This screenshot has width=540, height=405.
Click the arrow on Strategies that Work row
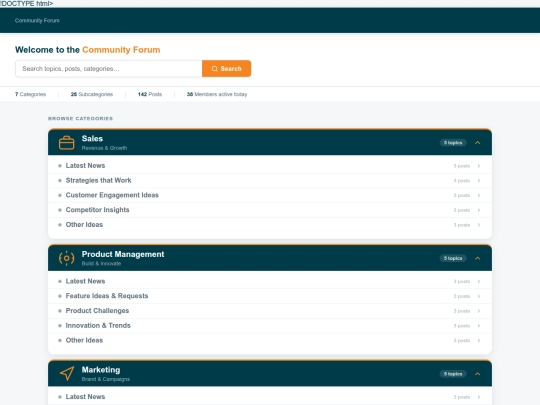(479, 180)
